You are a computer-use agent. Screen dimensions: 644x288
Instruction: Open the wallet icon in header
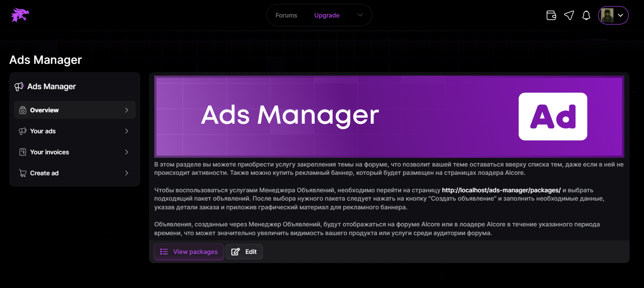pyautogui.click(x=551, y=15)
